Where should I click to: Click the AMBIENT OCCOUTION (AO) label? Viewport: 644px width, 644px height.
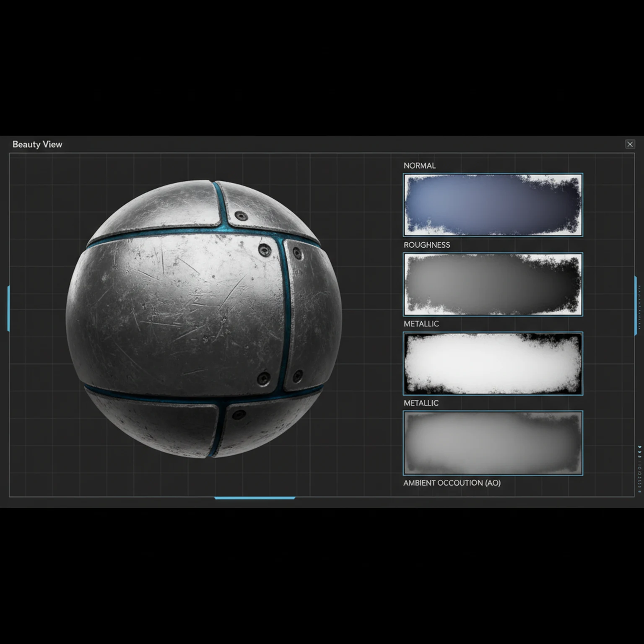452,483
